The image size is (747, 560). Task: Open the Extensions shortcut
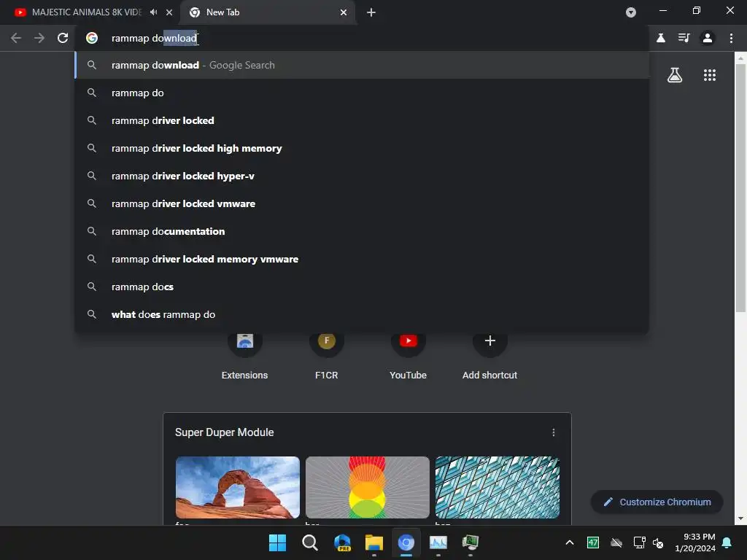click(245, 355)
